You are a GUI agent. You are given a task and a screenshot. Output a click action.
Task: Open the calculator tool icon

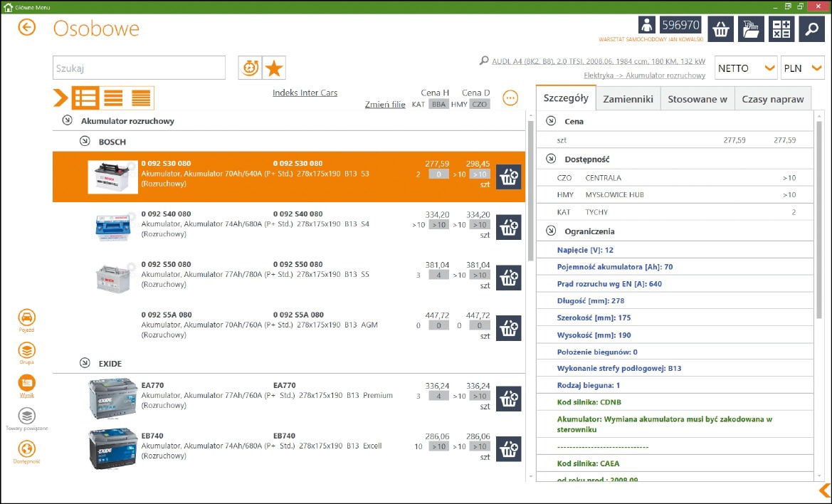781,29
